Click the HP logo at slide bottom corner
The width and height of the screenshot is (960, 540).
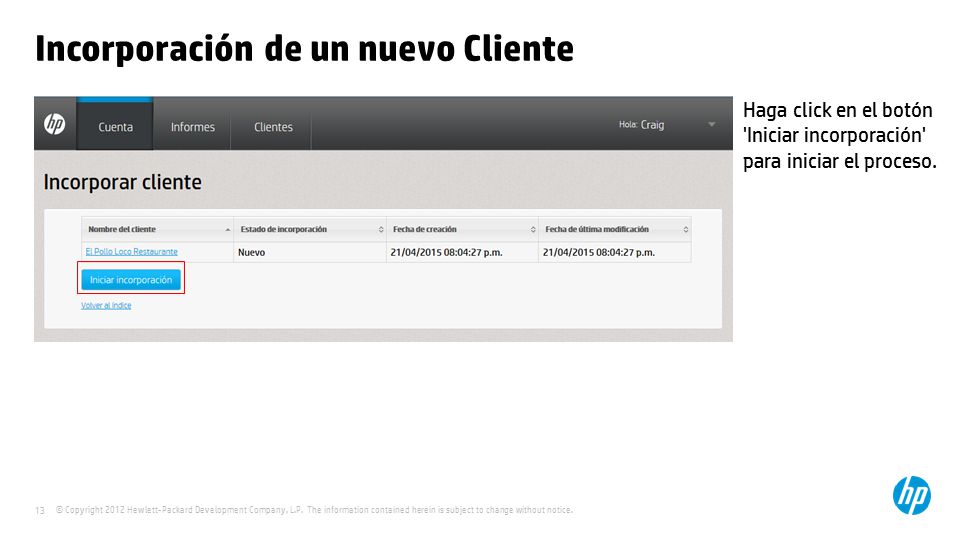[912, 495]
